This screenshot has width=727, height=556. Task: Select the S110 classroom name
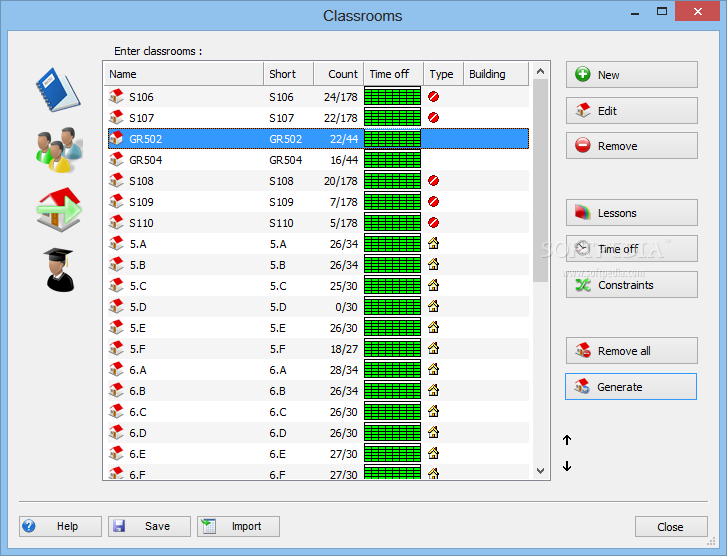pyautogui.click(x=141, y=223)
